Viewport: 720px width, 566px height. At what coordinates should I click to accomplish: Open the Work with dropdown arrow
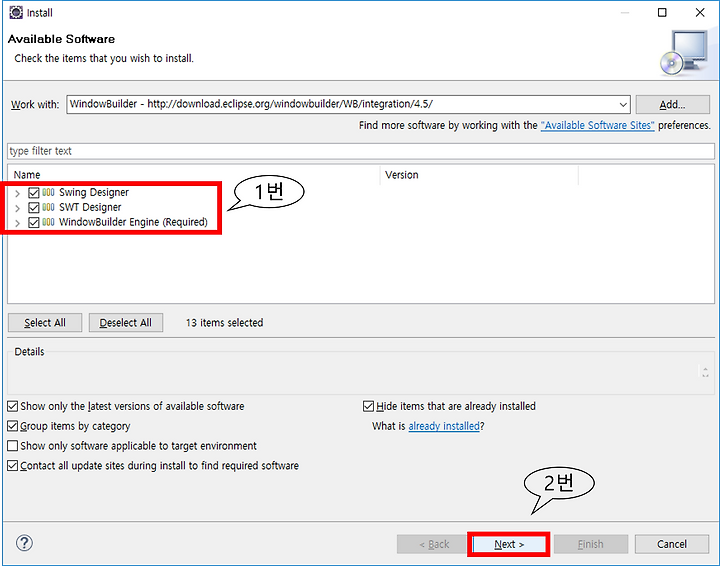point(623,105)
